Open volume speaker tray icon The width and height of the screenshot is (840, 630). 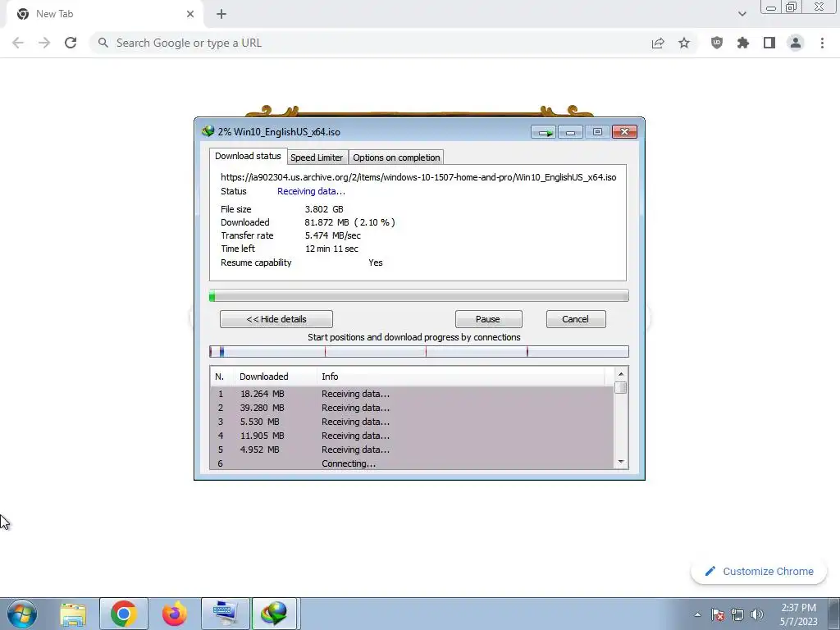(757, 614)
